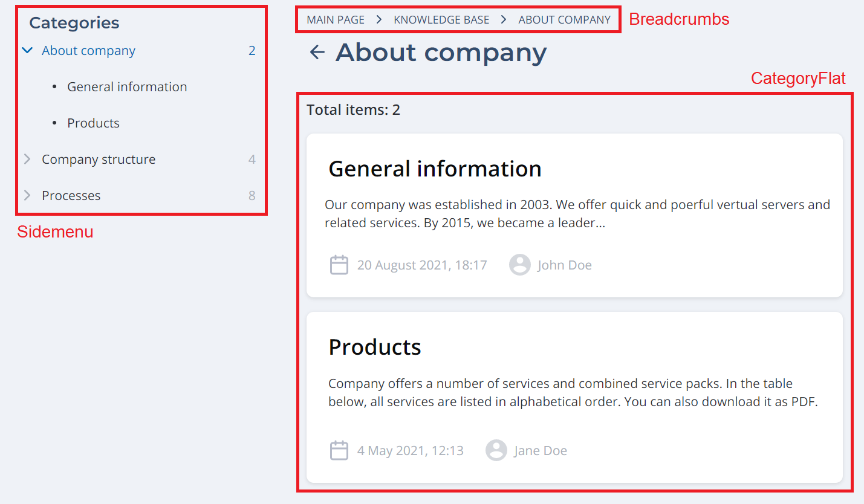Click ABOUT COMPANY breadcrumb item
The image size is (864, 504).
[x=564, y=20]
